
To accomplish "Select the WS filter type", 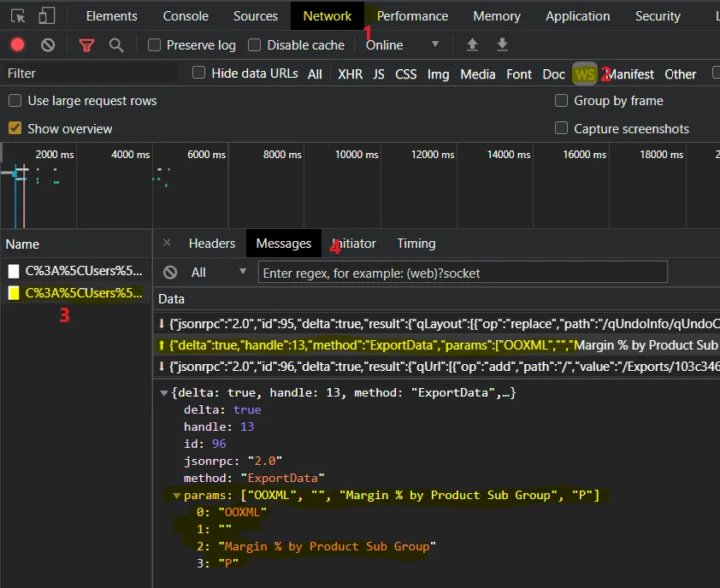I will point(585,74).
